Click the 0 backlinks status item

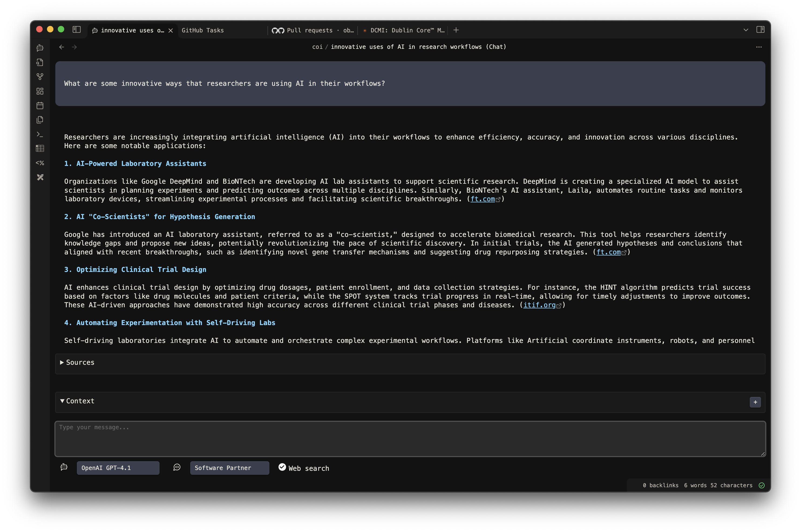tap(660, 485)
